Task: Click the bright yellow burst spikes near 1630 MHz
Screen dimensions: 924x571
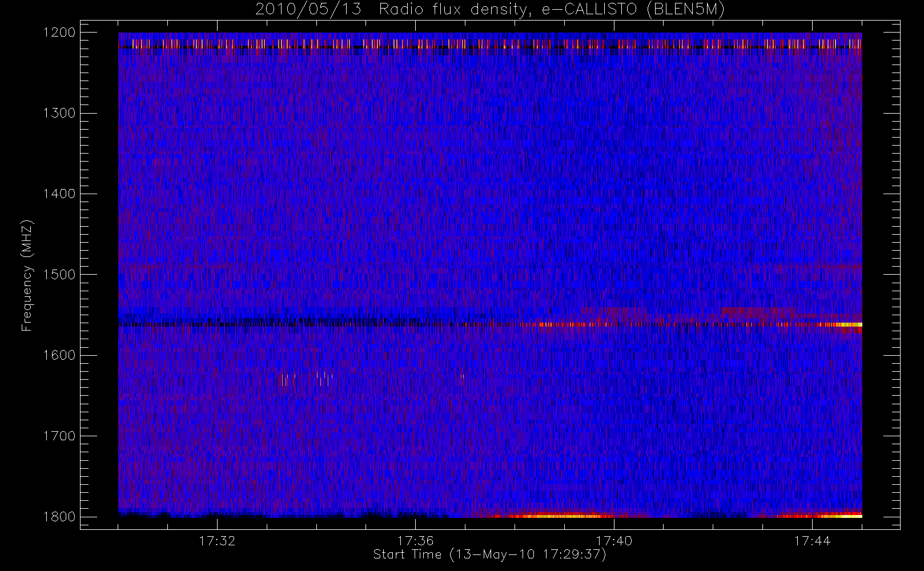Action: (307, 379)
